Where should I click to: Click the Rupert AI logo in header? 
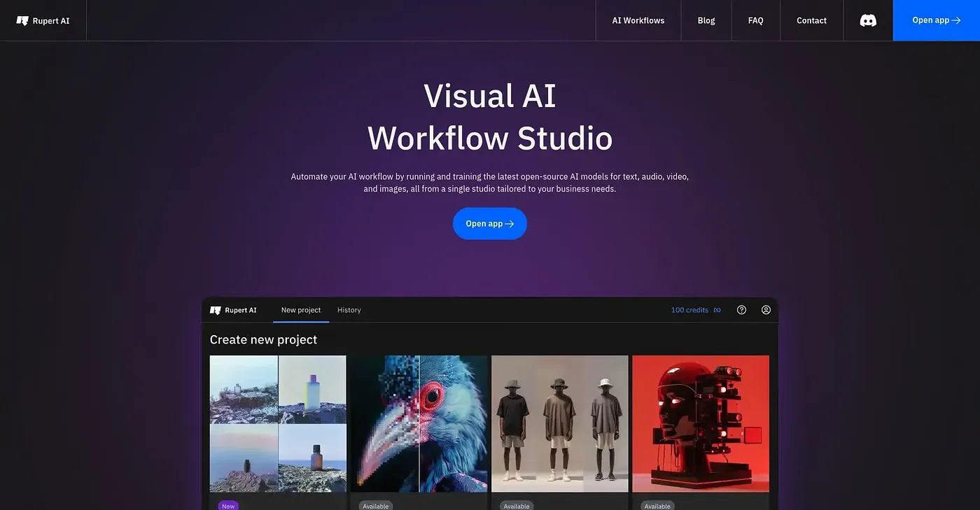pyautogui.click(x=43, y=21)
